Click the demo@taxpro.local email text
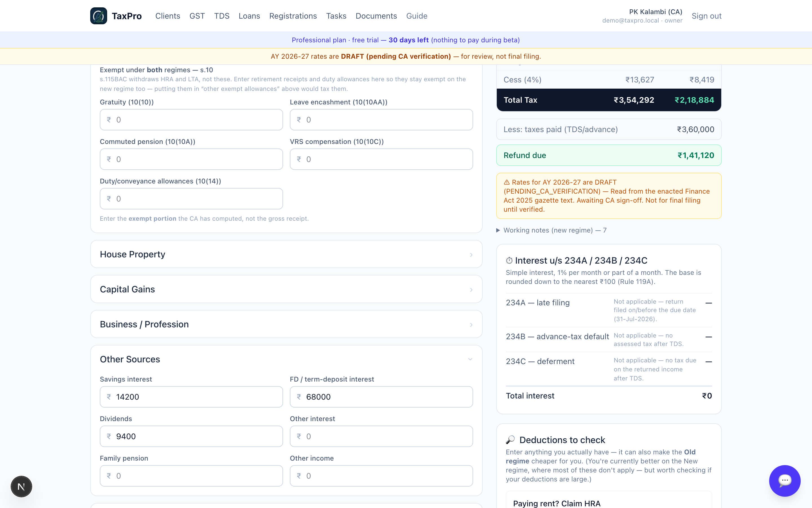The image size is (812, 508). click(630, 21)
